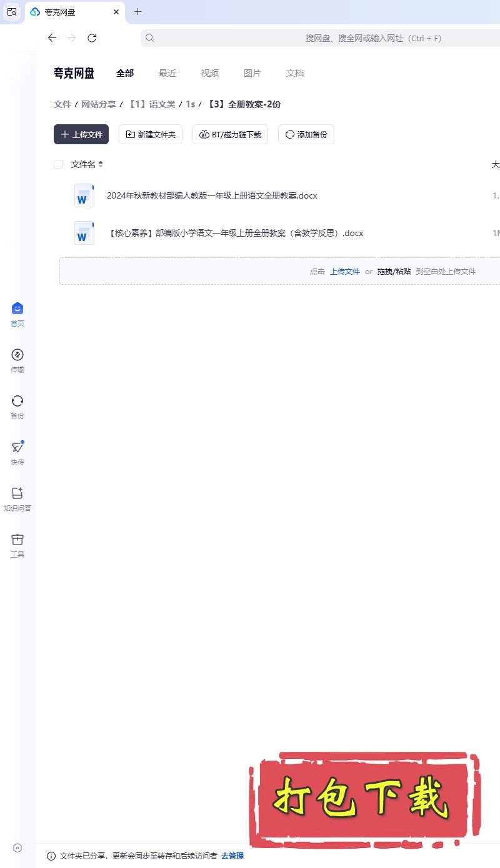Viewport: 500px width, 868px height.
Task: Open the 2024年秋新教材 docx file
Action: (212, 195)
